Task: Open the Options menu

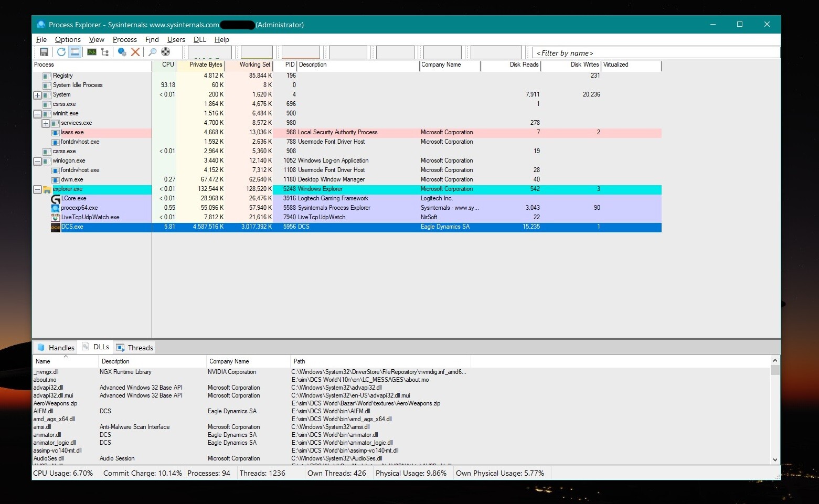Action: (68, 39)
